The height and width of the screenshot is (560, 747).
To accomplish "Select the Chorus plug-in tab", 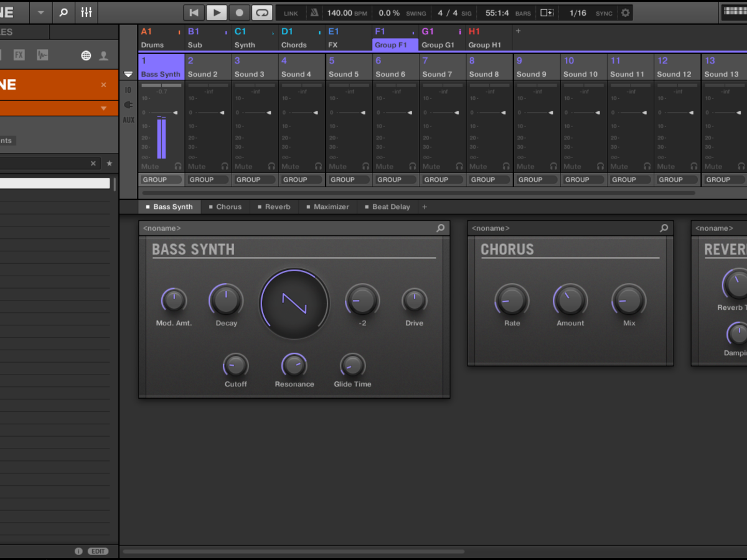I will pyautogui.click(x=225, y=207).
